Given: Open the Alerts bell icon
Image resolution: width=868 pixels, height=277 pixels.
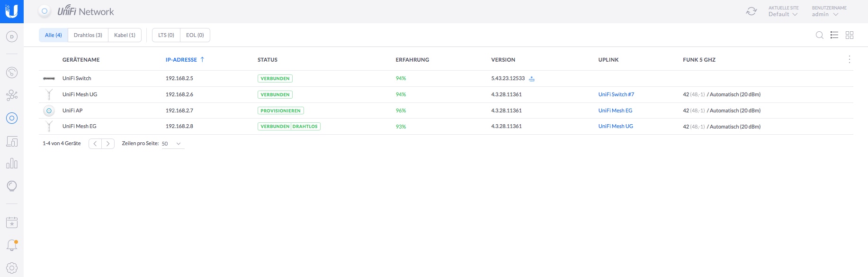Looking at the screenshot, I should (x=12, y=245).
